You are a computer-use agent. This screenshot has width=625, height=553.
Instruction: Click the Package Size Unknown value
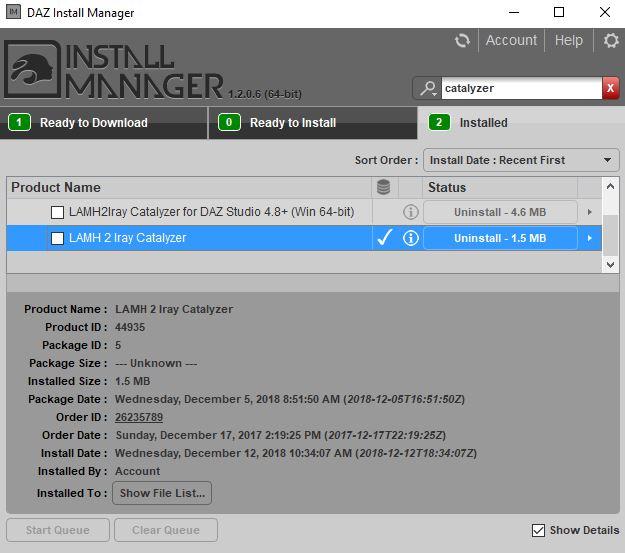(x=156, y=363)
